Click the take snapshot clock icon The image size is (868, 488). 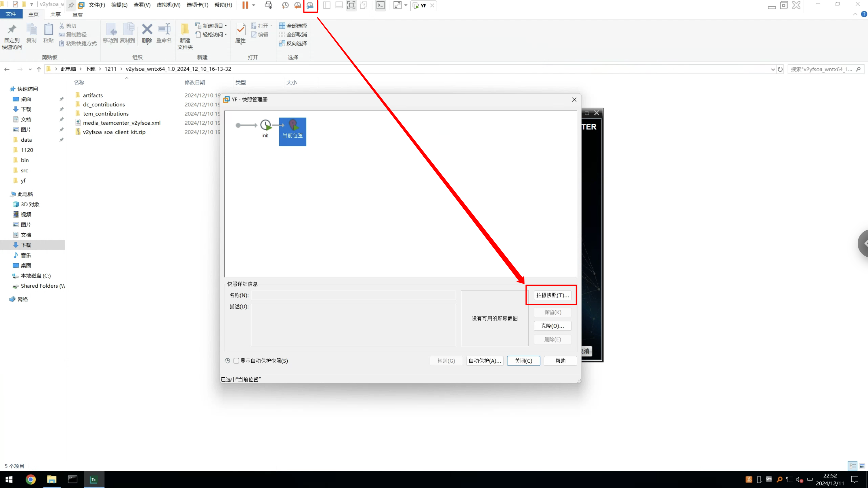pos(285,5)
